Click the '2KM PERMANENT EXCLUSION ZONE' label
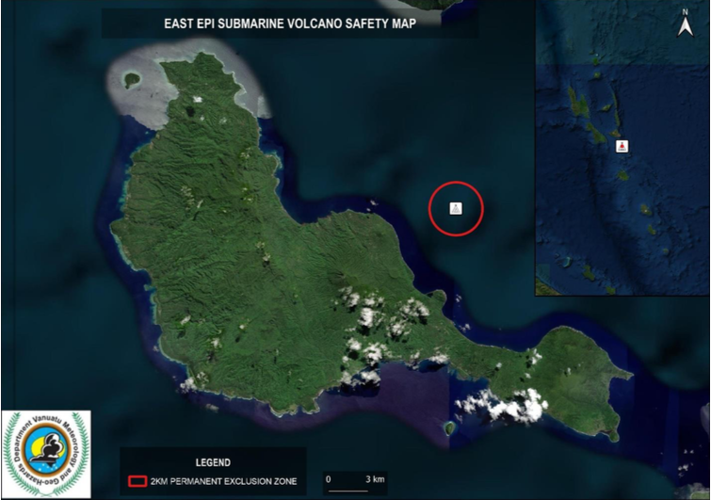 click(x=224, y=481)
